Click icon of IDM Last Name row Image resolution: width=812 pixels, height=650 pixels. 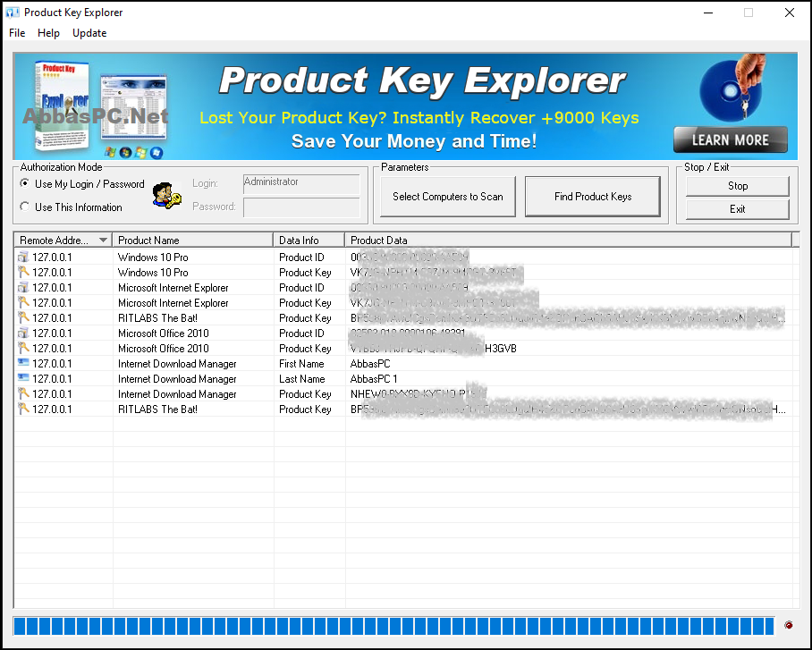coord(23,377)
